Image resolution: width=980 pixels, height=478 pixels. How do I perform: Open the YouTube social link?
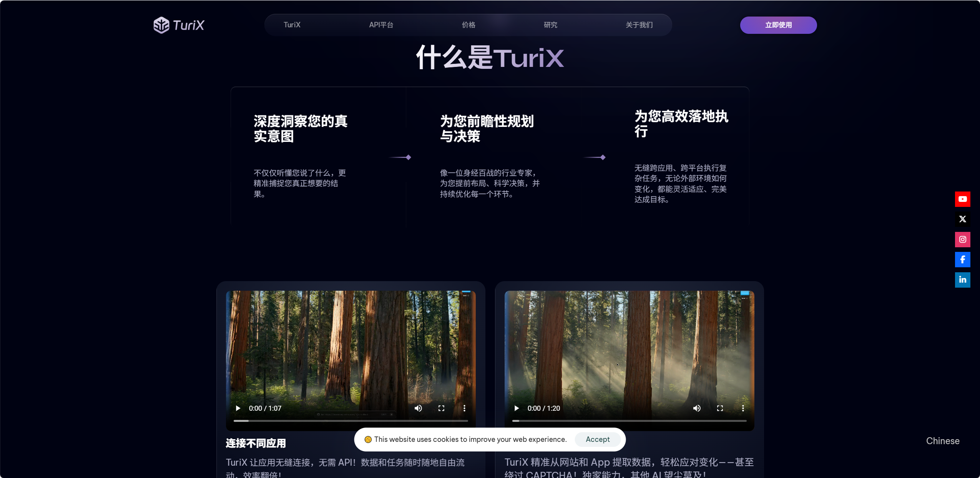click(x=962, y=199)
